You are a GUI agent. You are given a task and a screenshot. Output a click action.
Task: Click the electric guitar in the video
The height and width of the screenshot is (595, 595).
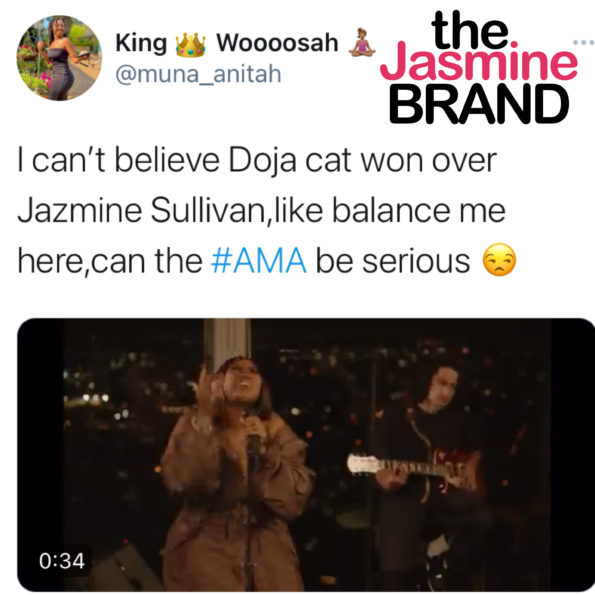pyautogui.click(x=414, y=470)
